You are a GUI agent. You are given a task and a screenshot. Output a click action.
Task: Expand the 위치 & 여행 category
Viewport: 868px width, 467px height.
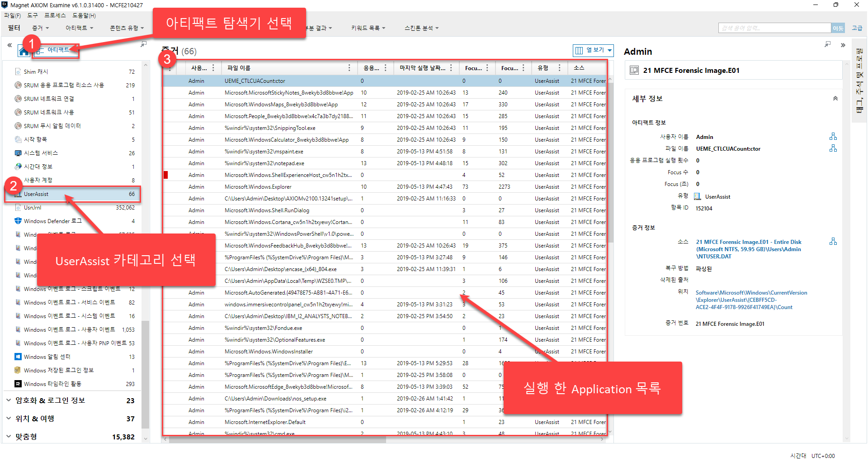point(9,419)
